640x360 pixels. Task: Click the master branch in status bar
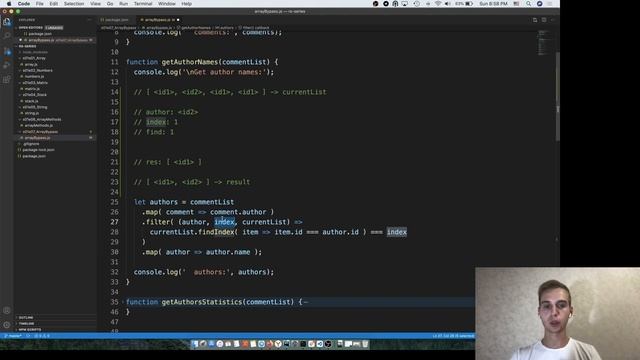(x=13, y=336)
